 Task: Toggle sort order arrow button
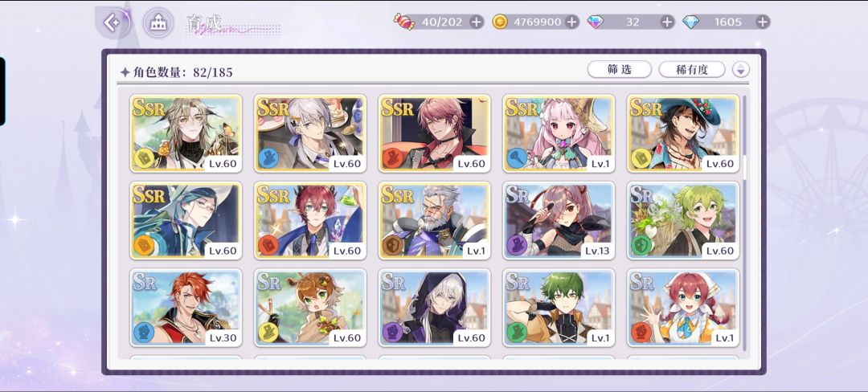tap(741, 70)
